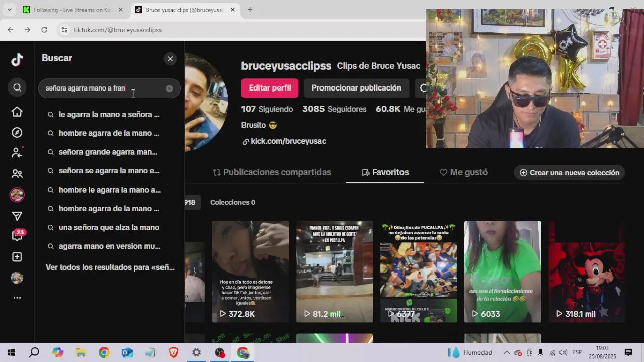644x362 pixels.
Task: Open Outlook from the taskbar
Action: pos(127,353)
